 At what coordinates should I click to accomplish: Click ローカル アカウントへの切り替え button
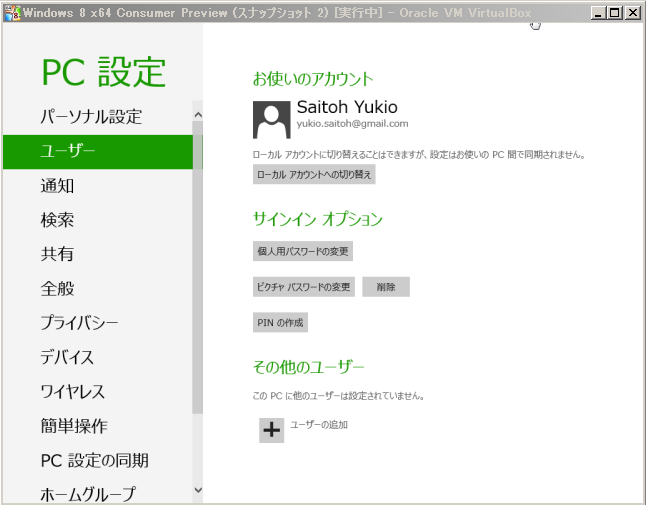[314, 174]
